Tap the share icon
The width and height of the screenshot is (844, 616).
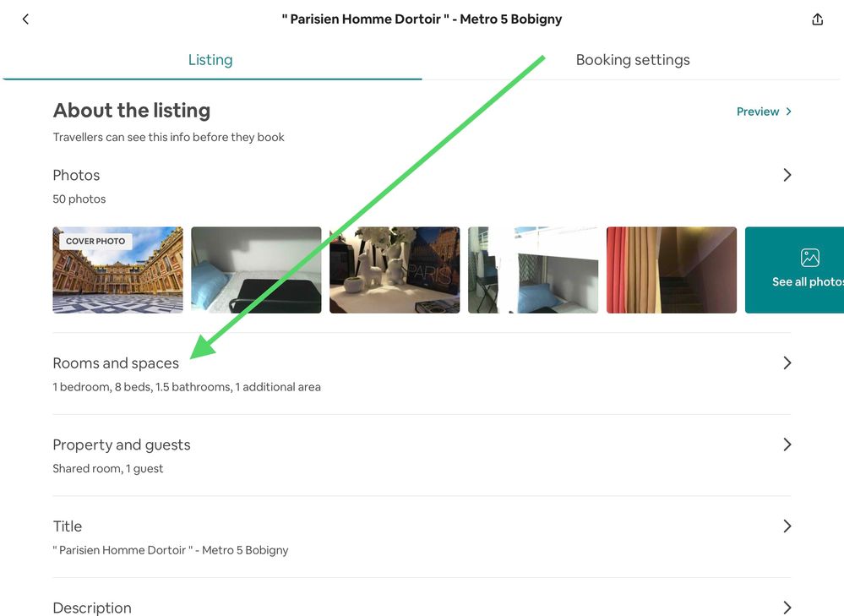point(817,19)
